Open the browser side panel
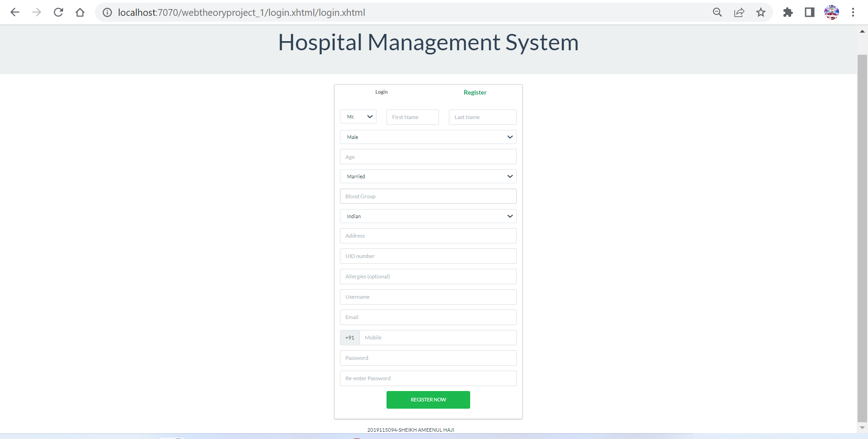The height and width of the screenshot is (439, 868). (x=809, y=12)
